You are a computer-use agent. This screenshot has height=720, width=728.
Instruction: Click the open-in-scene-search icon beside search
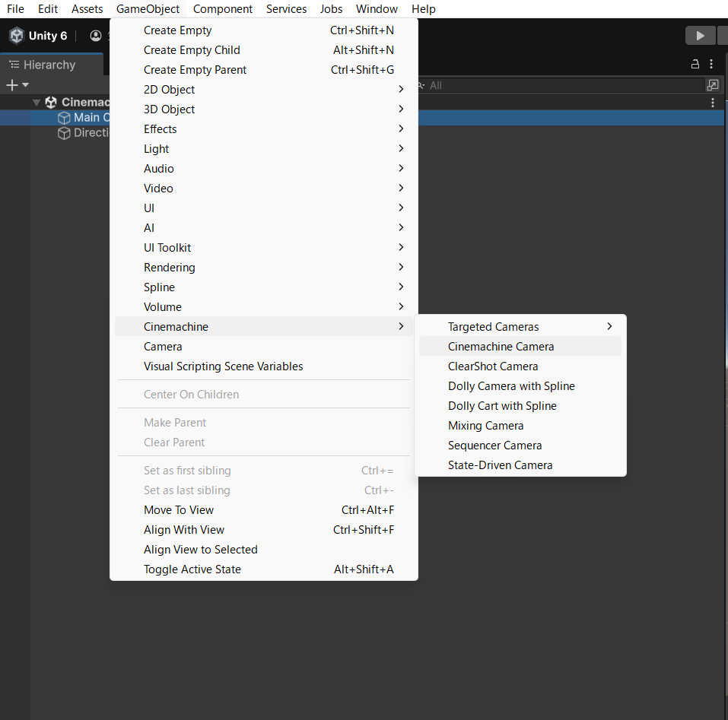[713, 85]
